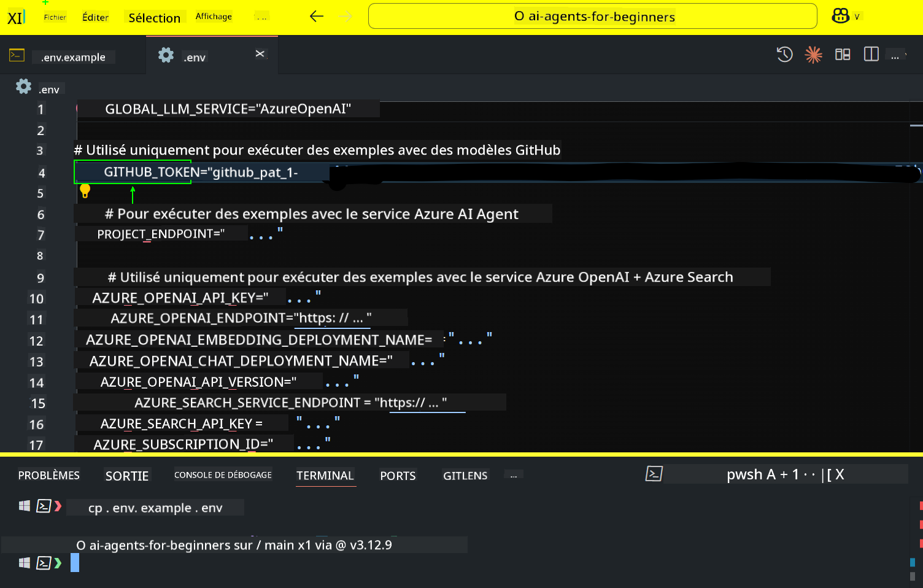Click AZURE_OPENAI_EMBEDDING_DEPLOYMENT_NAME line

[x=288, y=340]
